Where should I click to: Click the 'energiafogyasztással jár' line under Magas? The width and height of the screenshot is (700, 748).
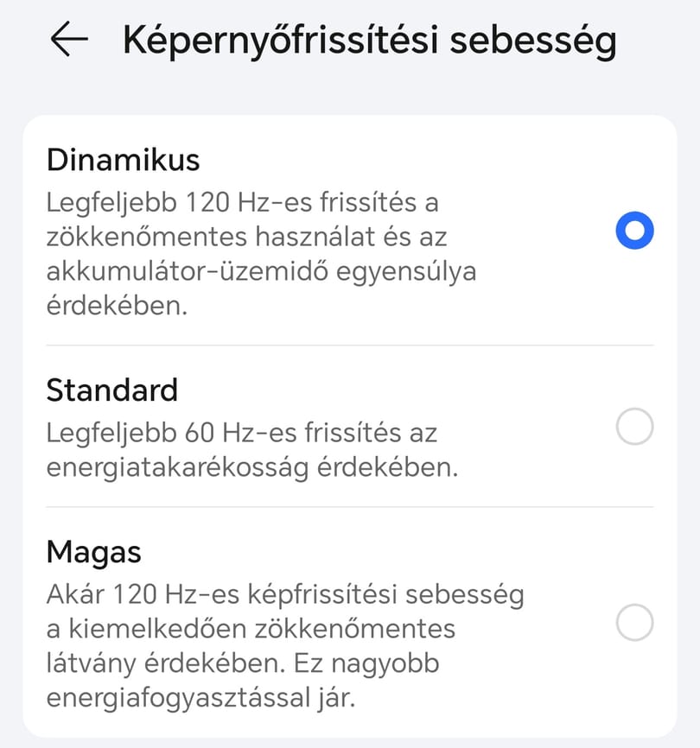click(x=200, y=699)
